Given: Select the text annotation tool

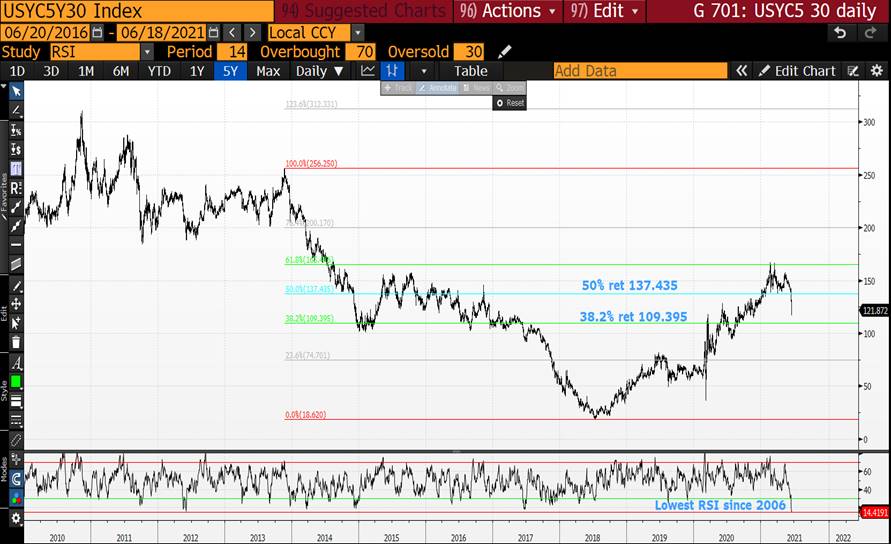Looking at the screenshot, I should tap(16, 363).
